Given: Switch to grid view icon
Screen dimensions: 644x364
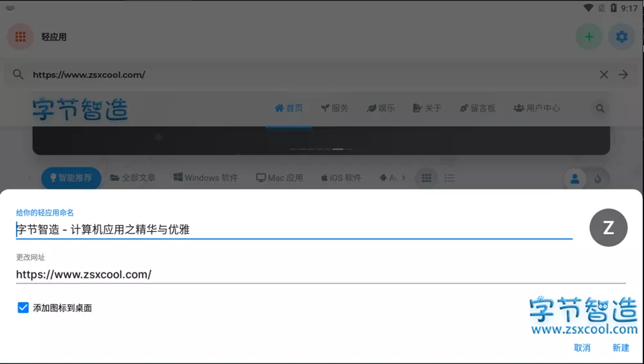Looking at the screenshot, I should point(426,178).
